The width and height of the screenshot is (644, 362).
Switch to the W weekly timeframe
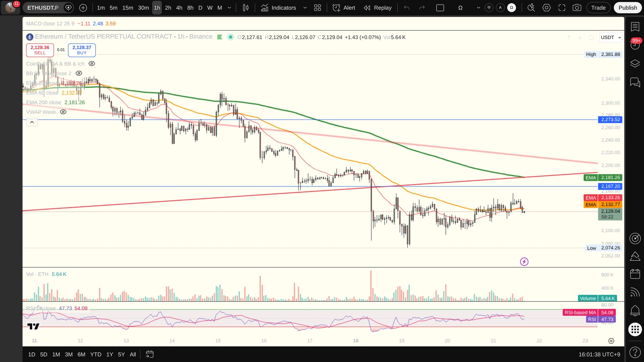pos(210,8)
